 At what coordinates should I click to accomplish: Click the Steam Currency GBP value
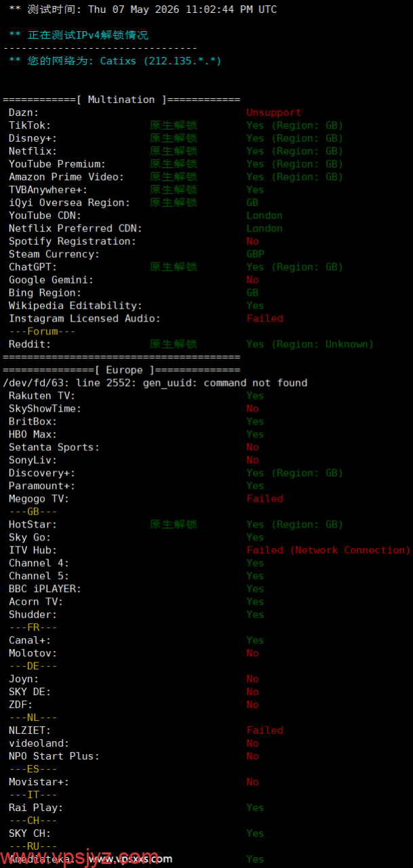coord(255,254)
